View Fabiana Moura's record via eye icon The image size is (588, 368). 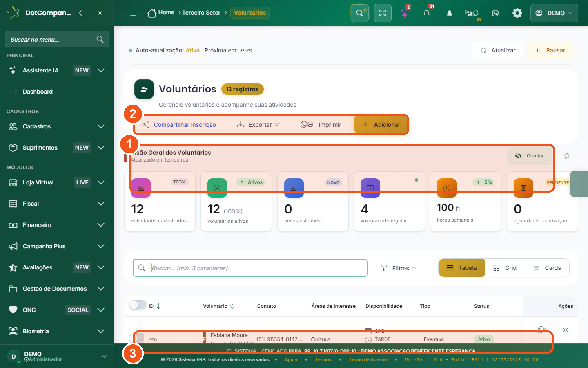(566, 330)
